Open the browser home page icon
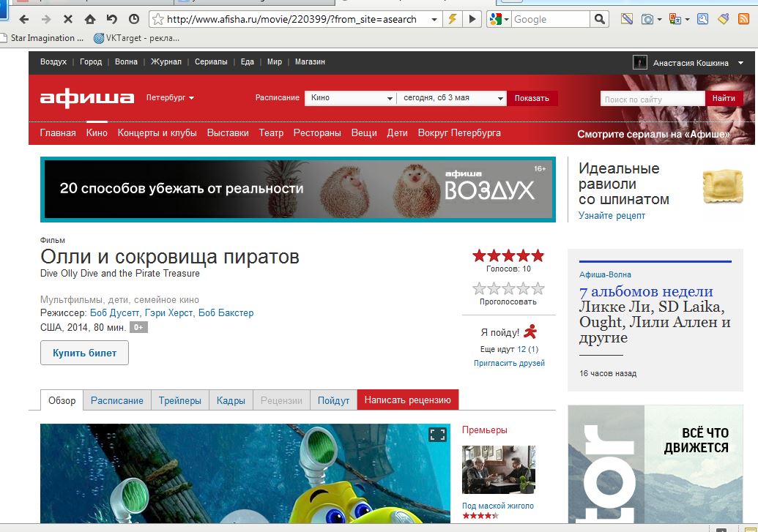 coord(90,19)
